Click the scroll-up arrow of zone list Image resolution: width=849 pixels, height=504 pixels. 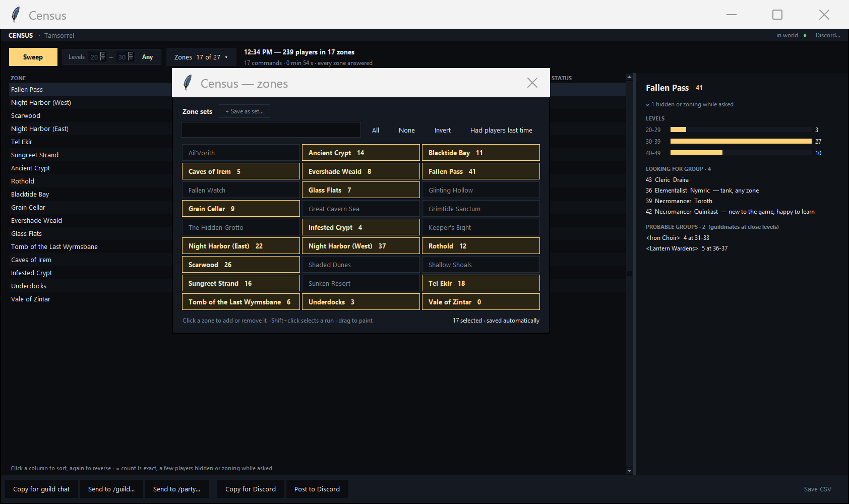pyautogui.click(x=629, y=77)
